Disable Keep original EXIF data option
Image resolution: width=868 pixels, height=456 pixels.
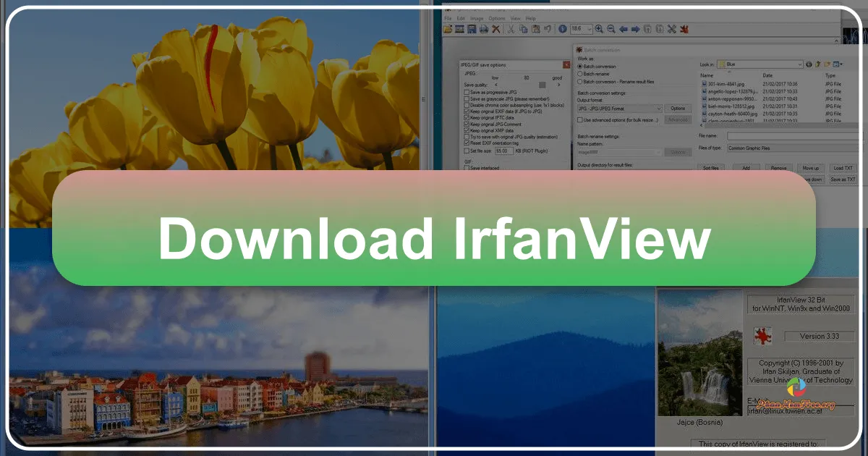[x=467, y=111]
